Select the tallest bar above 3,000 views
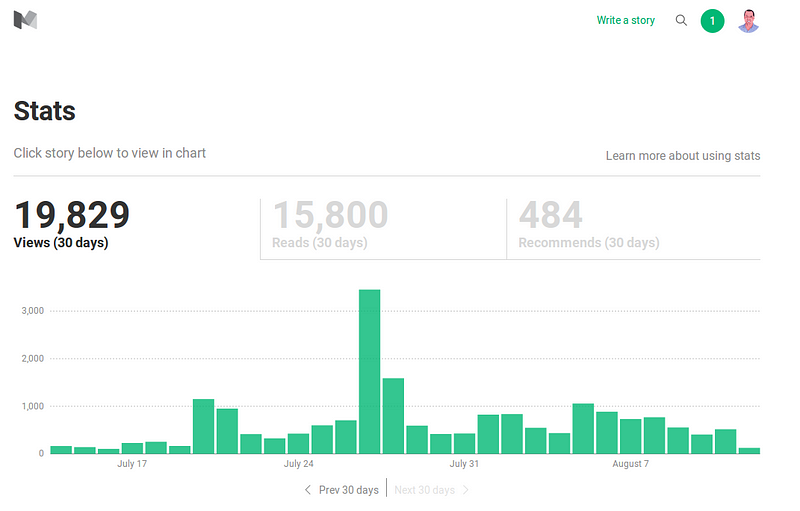Screen dimensions: 800x511 pos(369,371)
